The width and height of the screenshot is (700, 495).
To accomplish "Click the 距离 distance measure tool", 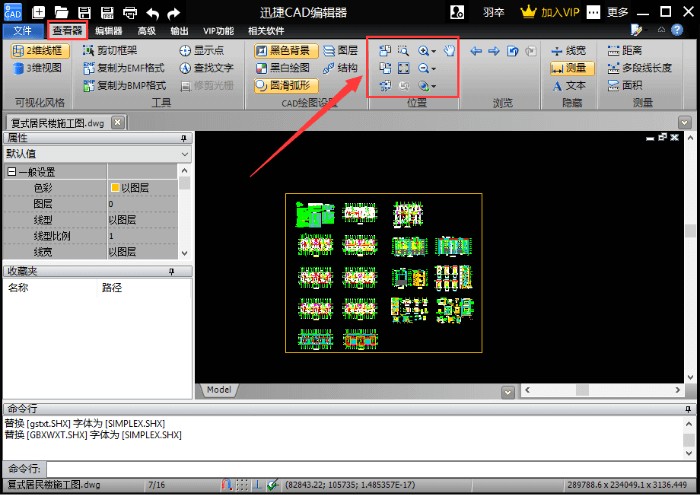I will 624,50.
